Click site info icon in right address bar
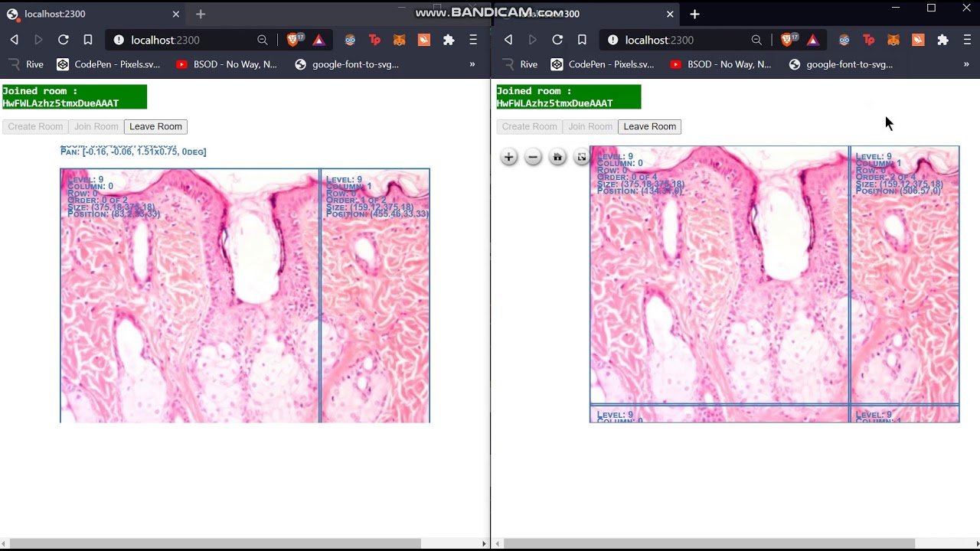The height and width of the screenshot is (551, 980). [x=612, y=40]
